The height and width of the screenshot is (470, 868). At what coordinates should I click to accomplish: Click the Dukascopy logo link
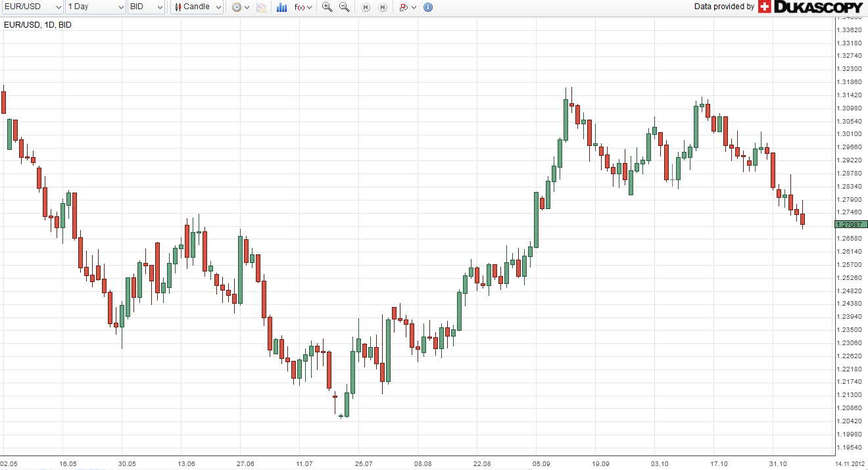[x=810, y=7]
